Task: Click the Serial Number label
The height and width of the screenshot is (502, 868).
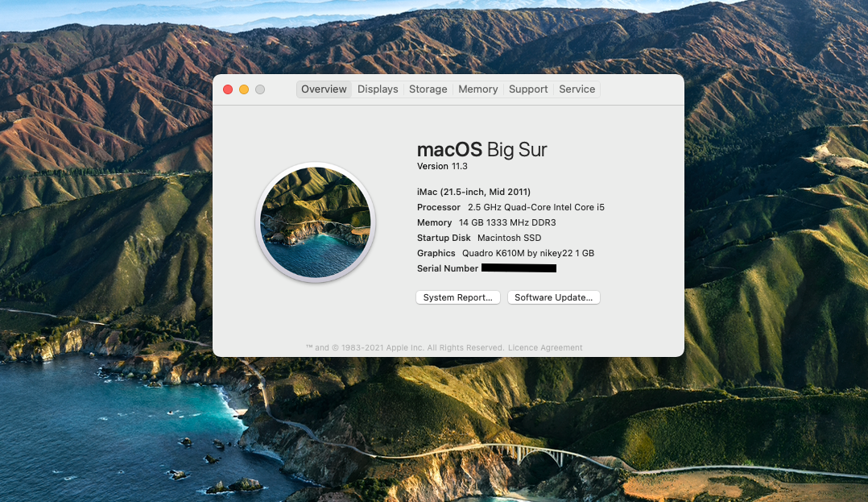Action: coord(448,268)
